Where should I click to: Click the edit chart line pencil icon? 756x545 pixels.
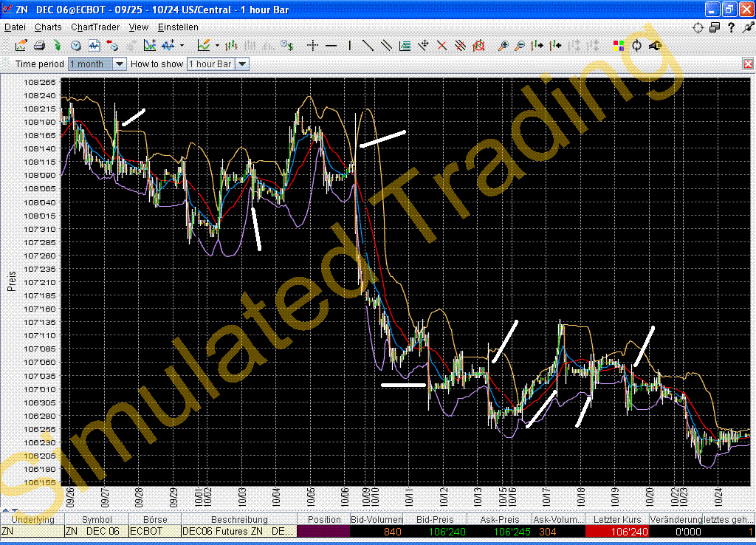[x=204, y=46]
